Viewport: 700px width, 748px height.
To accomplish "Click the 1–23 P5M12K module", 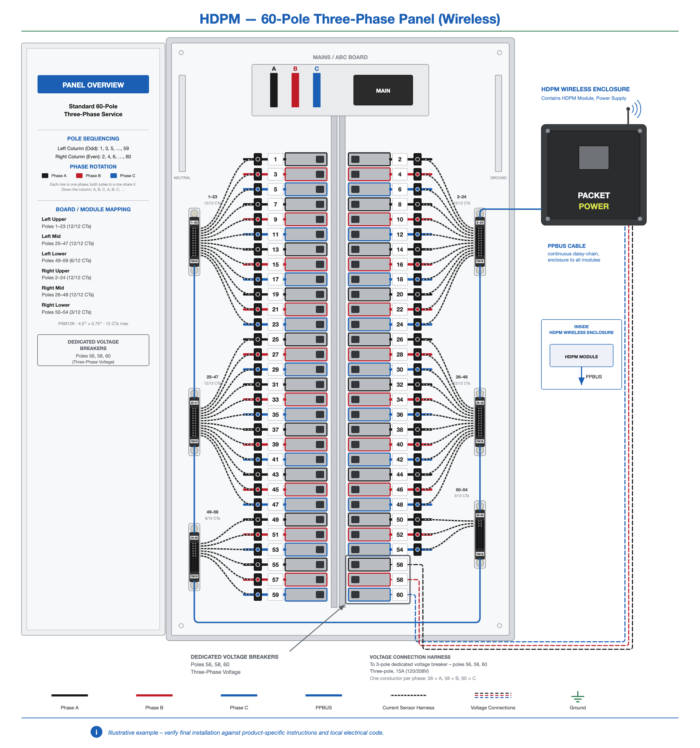I will coord(194,242).
